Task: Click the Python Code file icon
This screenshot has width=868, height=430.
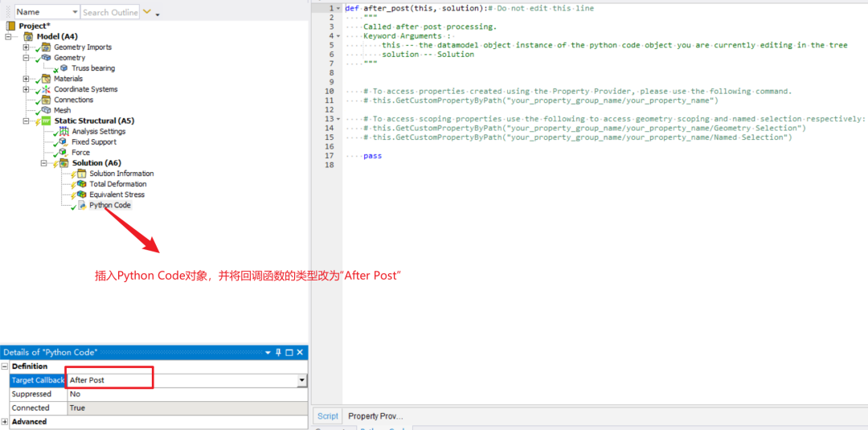Action: 82,205
